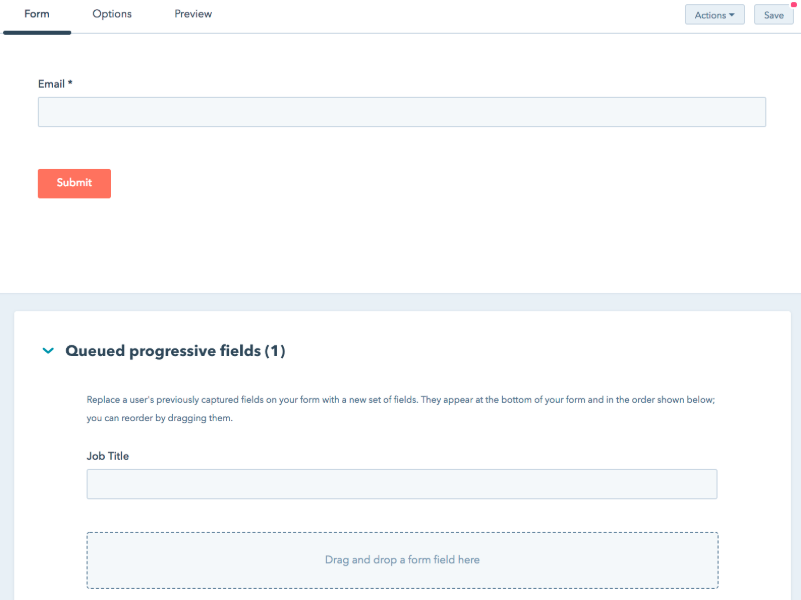Click the drag and drop form field placeholder

pos(401,560)
